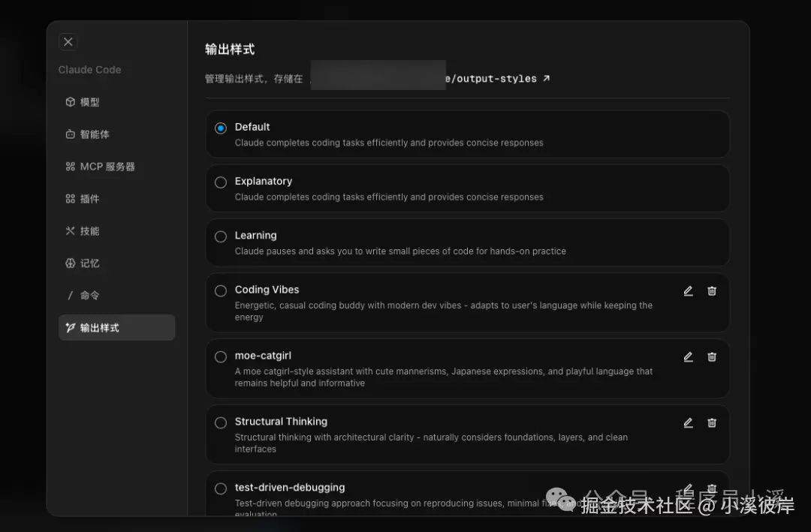Select the Explanatory output style radio

click(x=221, y=182)
